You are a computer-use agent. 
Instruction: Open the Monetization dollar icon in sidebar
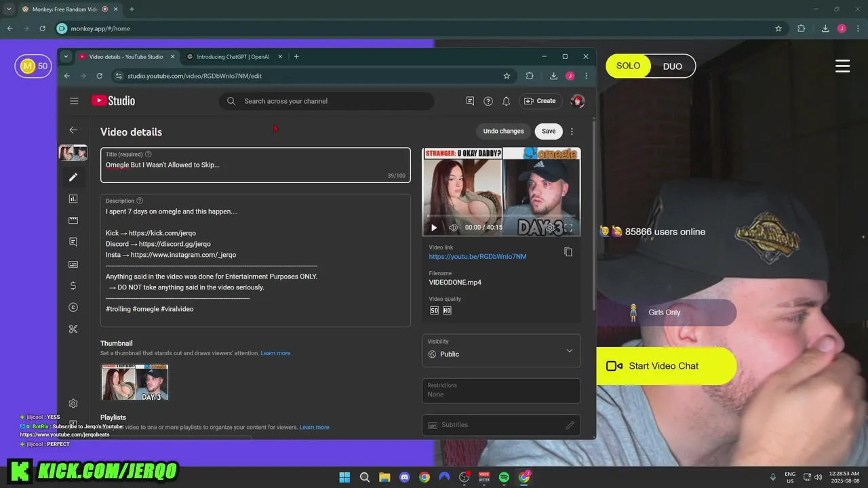tap(73, 285)
